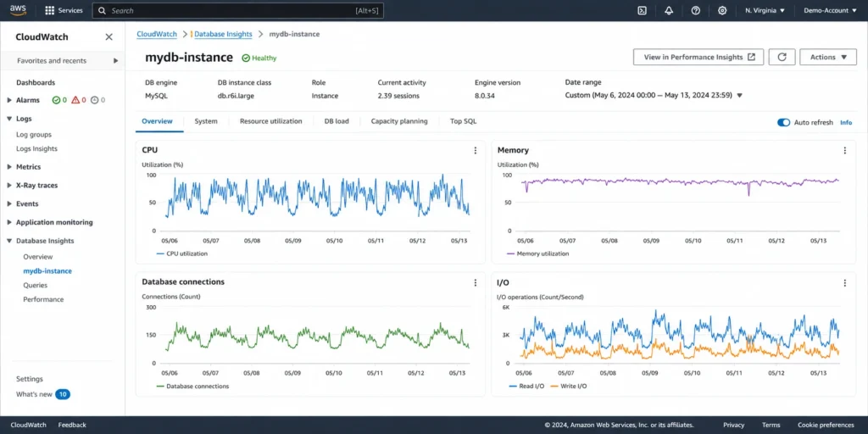Open Queries in sidebar
868x434 pixels.
click(35, 286)
